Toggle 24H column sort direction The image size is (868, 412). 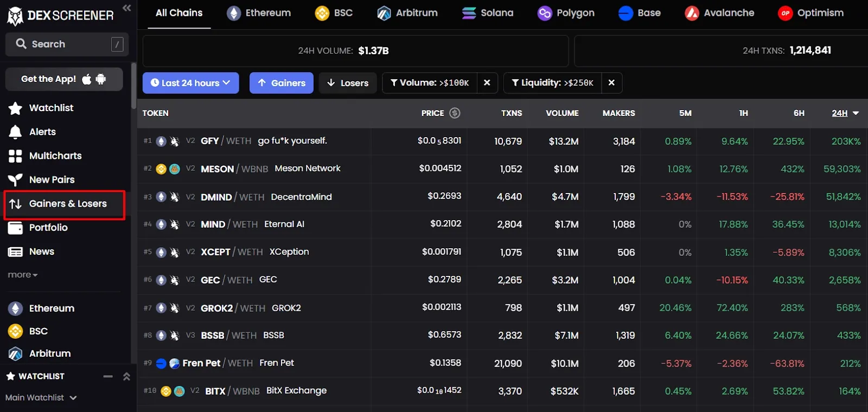coord(845,113)
